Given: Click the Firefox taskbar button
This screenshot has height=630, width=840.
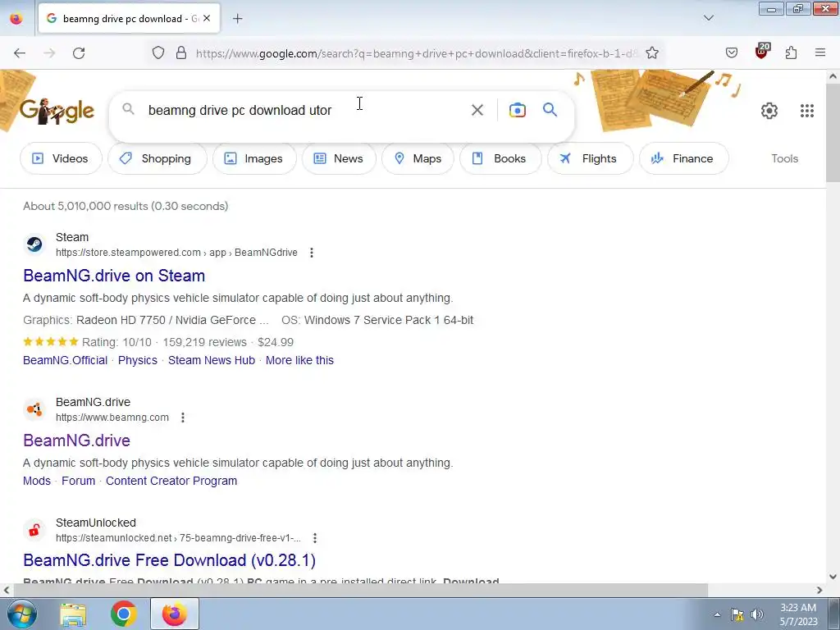Looking at the screenshot, I should 175,614.
